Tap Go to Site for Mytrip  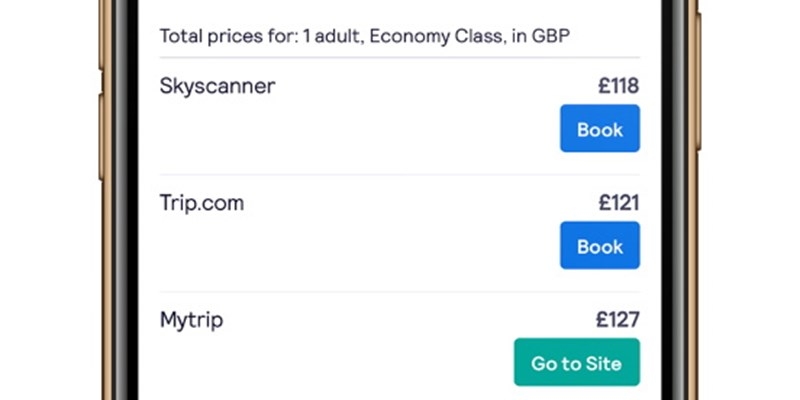(x=576, y=363)
